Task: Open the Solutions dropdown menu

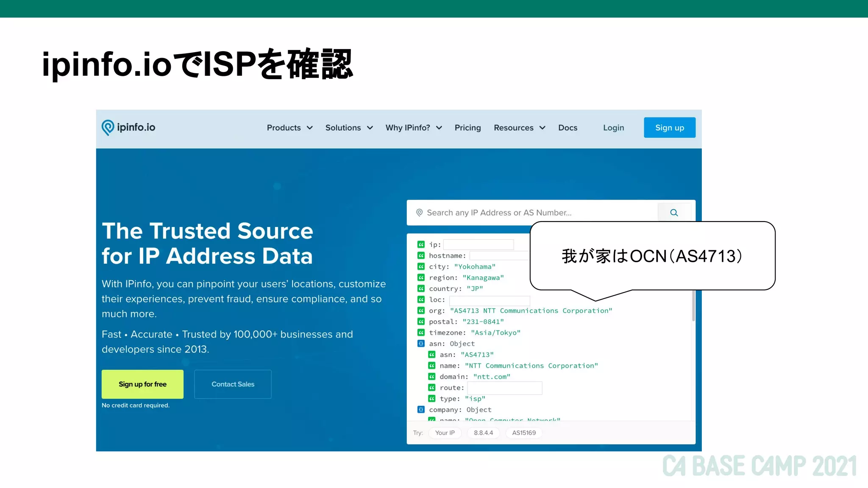Action: [x=349, y=128]
